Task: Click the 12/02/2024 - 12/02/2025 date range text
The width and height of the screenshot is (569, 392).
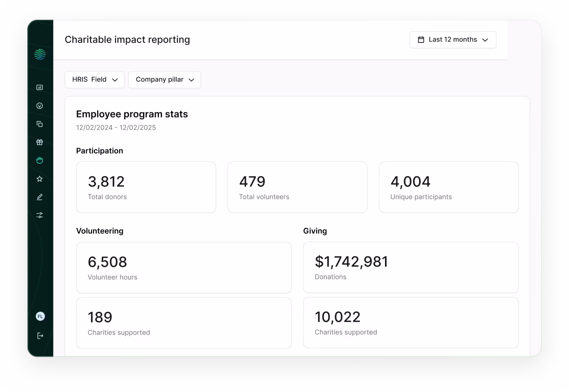Action: (x=116, y=128)
